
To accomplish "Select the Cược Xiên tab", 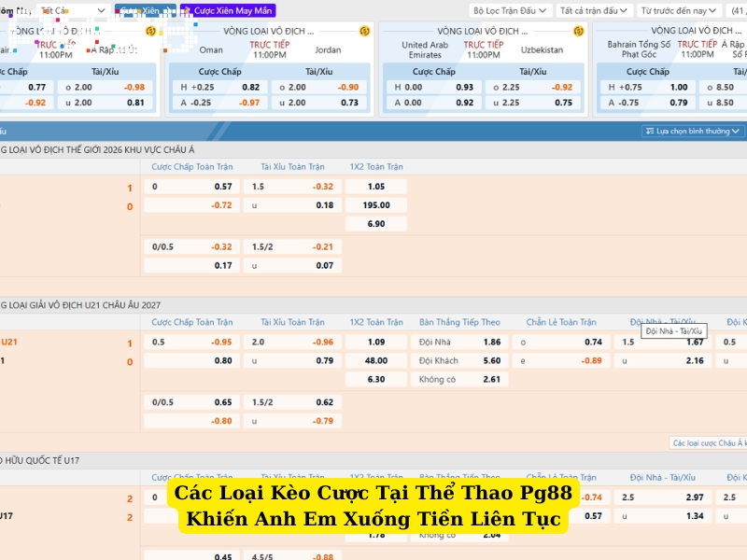I will 138,10.
